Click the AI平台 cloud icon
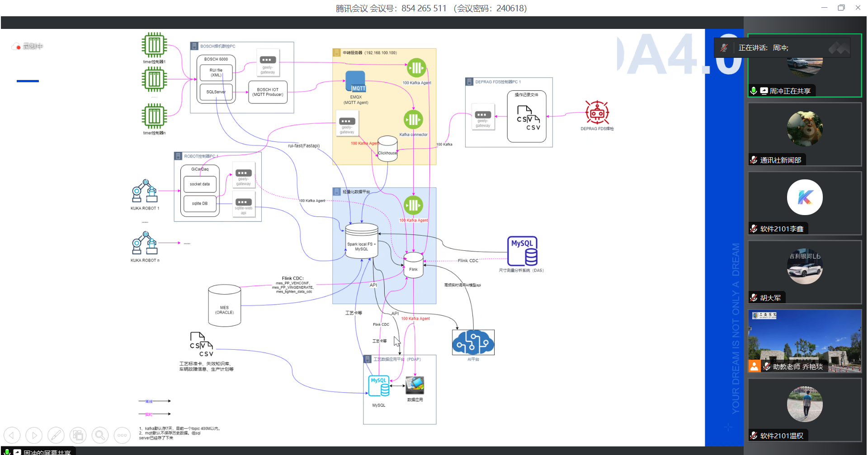The width and height of the screenshot is (868, 455). click(x=473, y=342)
